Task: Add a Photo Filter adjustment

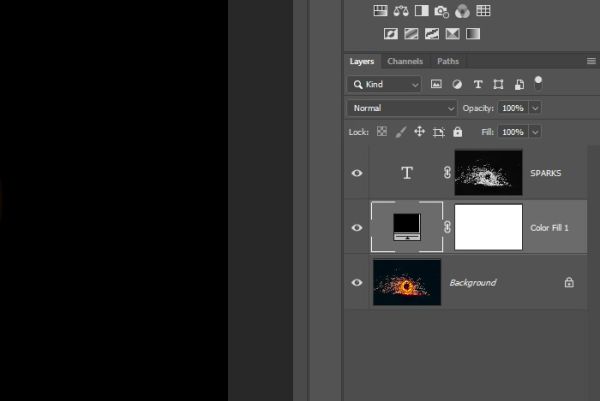Action: [442, 11]
